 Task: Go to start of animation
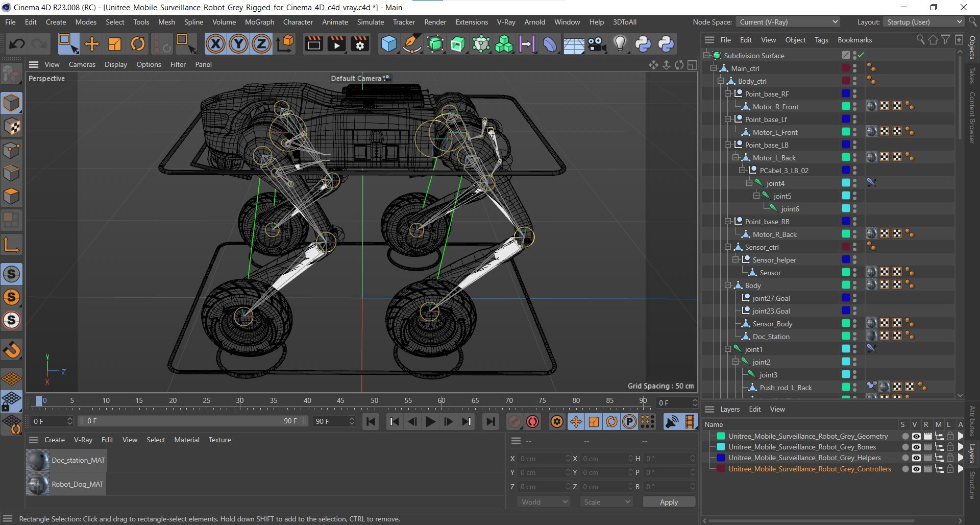371,421
